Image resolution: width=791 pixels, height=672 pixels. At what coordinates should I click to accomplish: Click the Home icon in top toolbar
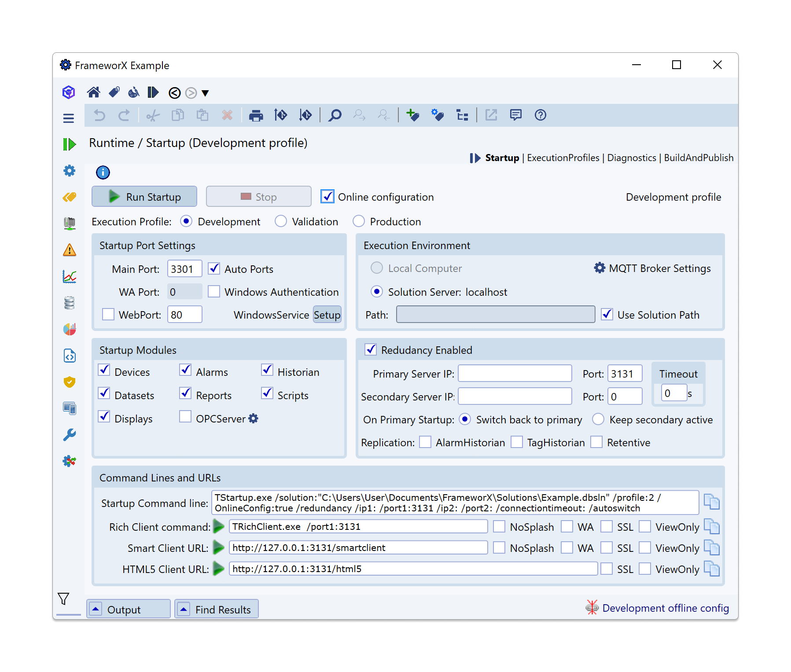tap(93, 92)
